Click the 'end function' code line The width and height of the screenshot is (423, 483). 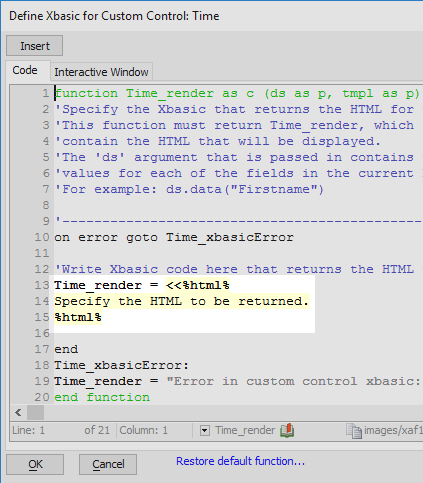coord(102,397)
